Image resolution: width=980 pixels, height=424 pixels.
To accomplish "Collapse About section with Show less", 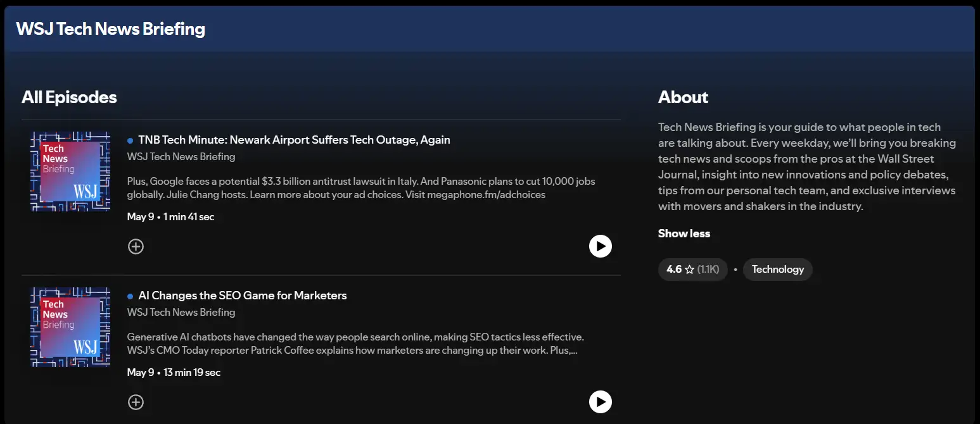I will click(x=684, y=234).
